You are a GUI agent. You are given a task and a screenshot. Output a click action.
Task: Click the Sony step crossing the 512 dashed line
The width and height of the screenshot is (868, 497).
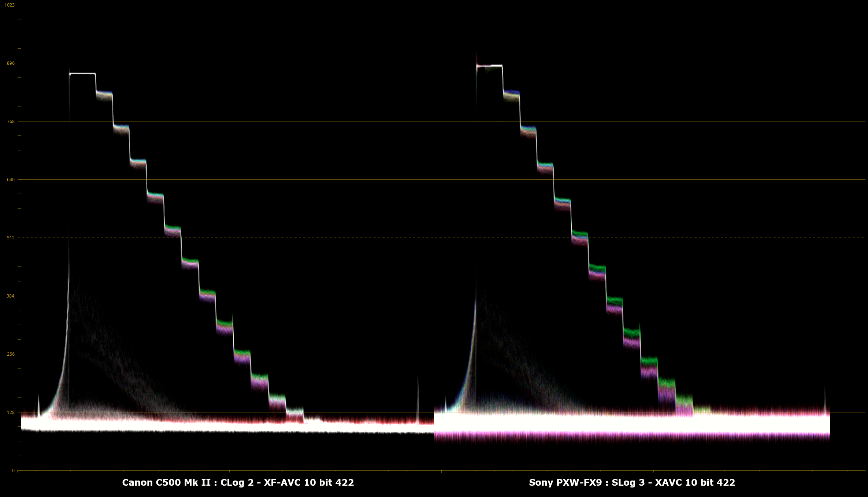pos(580,238)
